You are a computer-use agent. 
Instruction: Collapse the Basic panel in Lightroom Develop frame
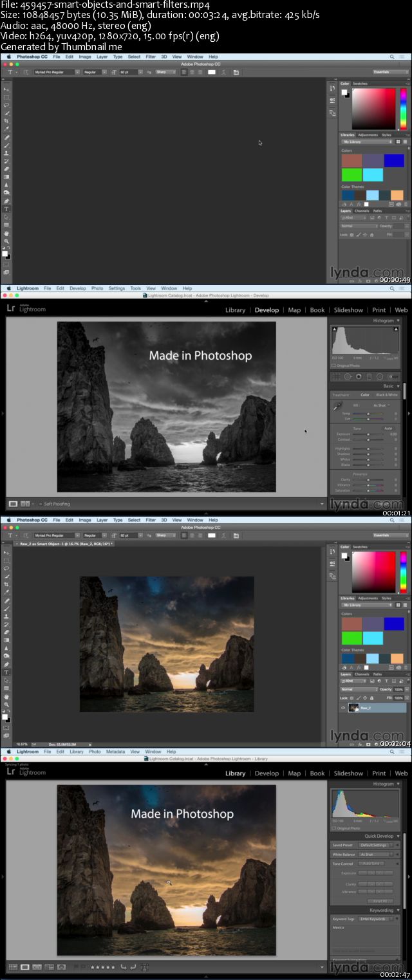point(398,386)
